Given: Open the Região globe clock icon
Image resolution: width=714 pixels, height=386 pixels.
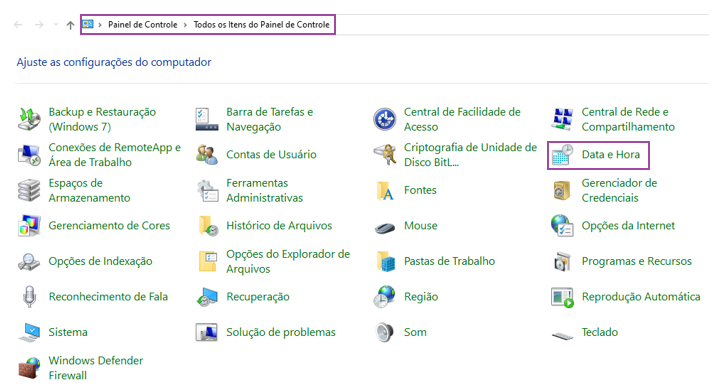Looking at the screenshot, I should (x=385, y=297).
